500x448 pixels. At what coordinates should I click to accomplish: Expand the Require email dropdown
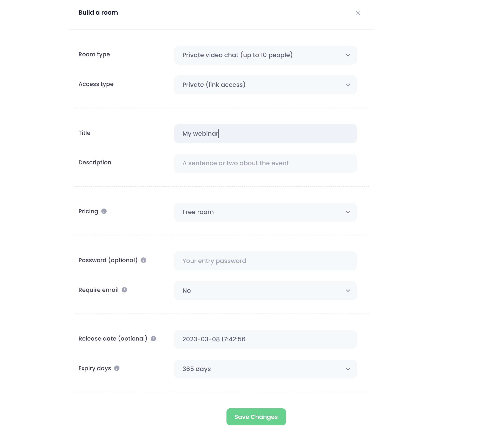pos(265,290)
